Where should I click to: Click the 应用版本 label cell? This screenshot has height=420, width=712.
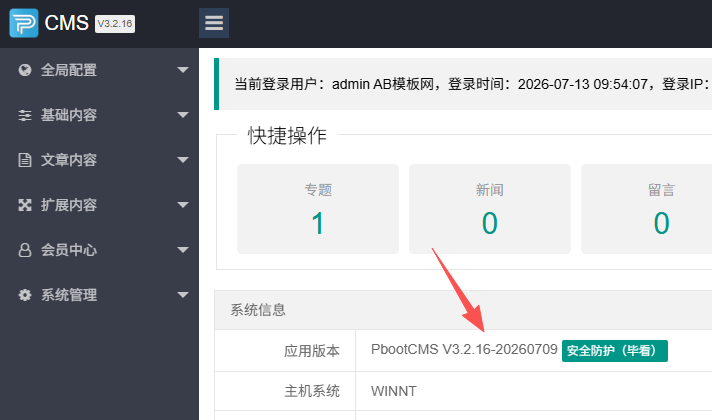click(285, 351)
